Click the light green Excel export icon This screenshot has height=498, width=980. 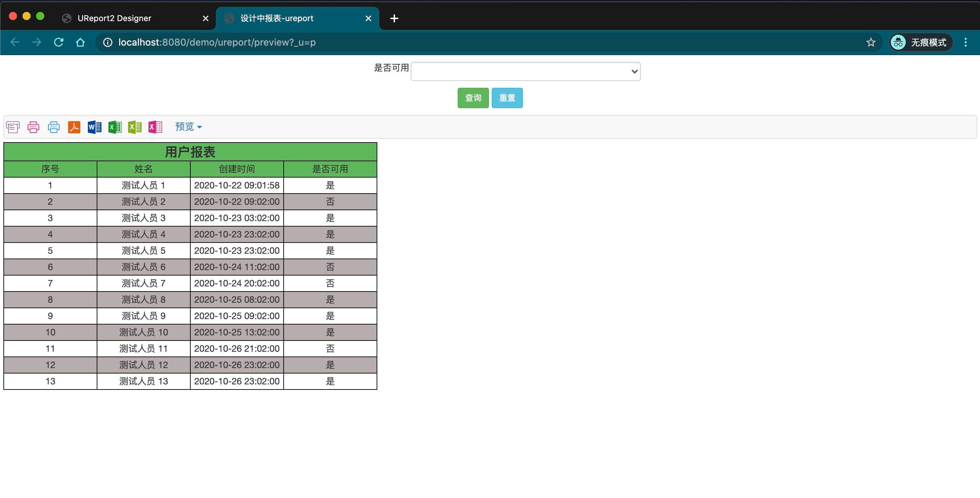point(135,127)
